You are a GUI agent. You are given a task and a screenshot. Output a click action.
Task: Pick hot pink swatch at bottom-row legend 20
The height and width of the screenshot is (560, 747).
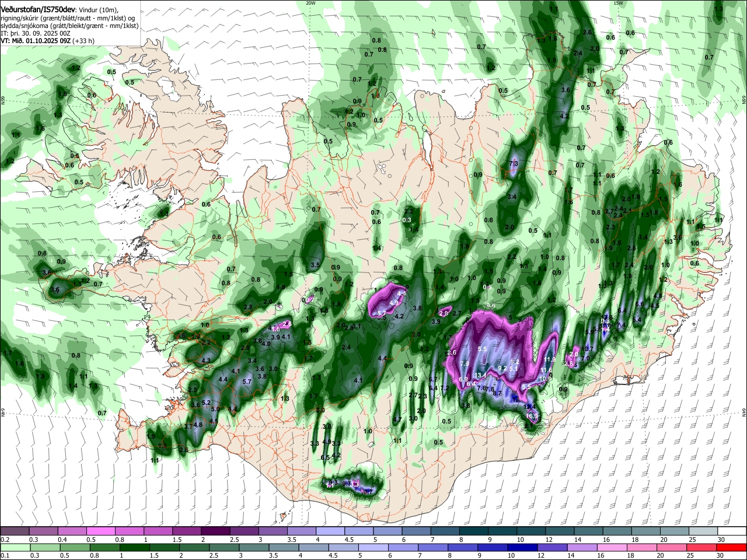672,547
